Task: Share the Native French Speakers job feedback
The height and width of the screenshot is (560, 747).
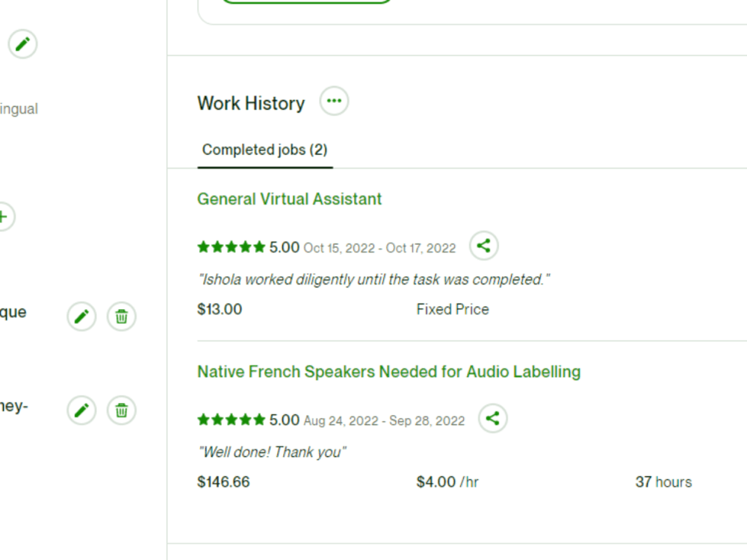Action: click(x=492, y=419)
